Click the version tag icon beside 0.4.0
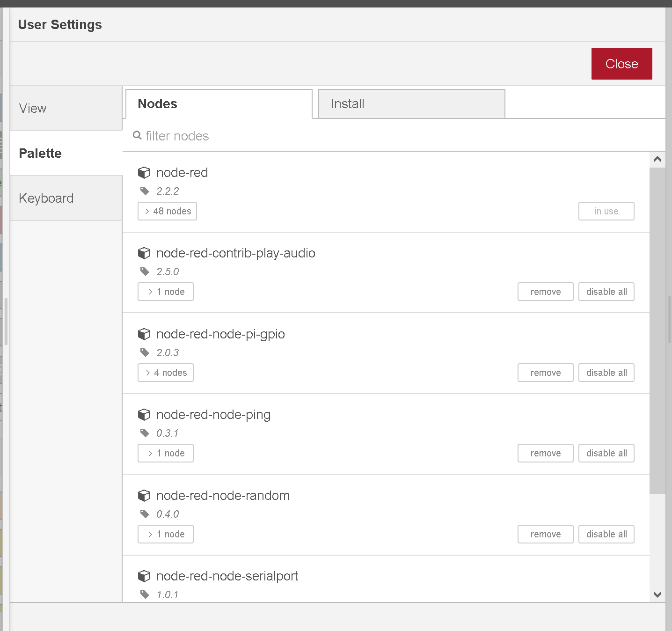The width and height of the screenshot is (672, 631). [145, 514]
